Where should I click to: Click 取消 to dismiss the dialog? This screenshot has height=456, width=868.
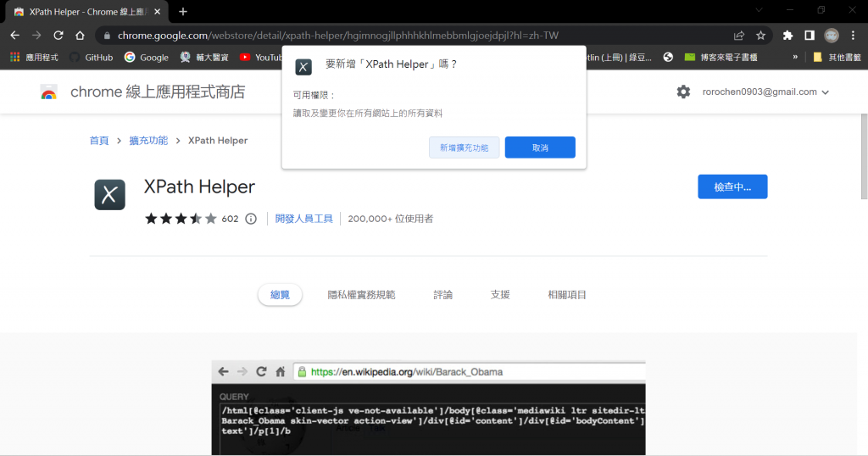tap(540, 147)
